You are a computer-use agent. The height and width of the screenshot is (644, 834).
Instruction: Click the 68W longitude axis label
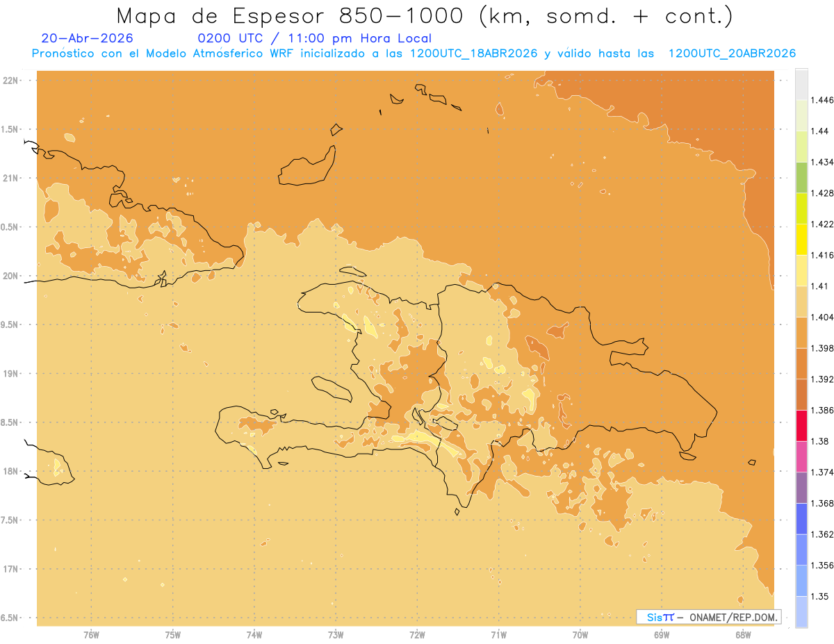(x=742, y=635)
